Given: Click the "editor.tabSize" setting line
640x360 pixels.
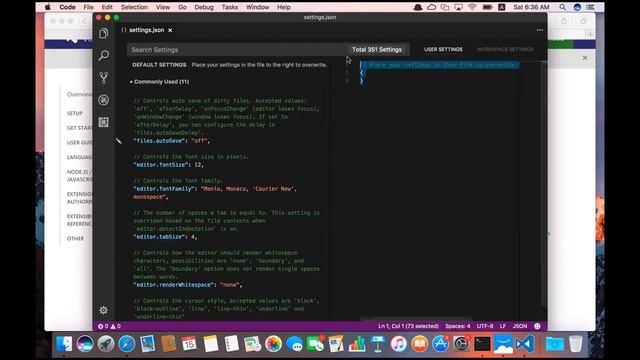Looking at the screenshot, I should [x=165, y=237].
